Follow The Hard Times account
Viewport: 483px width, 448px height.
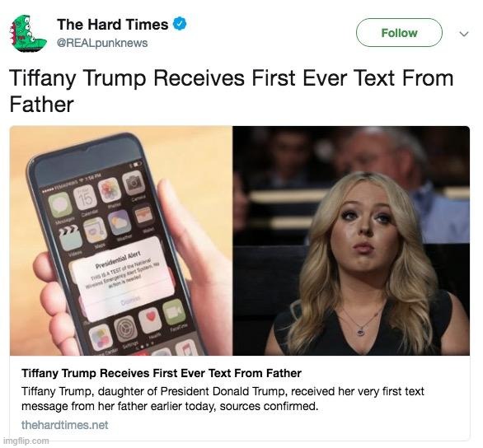point(399,33)
